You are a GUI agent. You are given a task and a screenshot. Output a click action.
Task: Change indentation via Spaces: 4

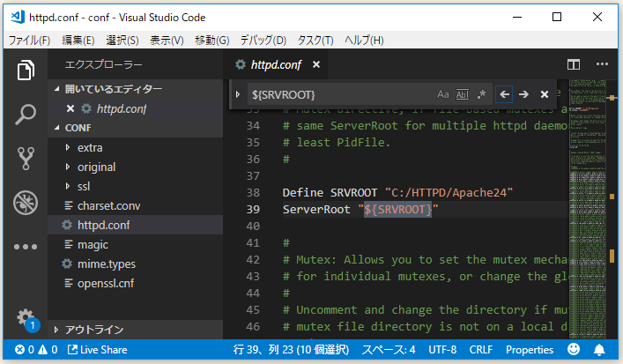coord(389,350)
